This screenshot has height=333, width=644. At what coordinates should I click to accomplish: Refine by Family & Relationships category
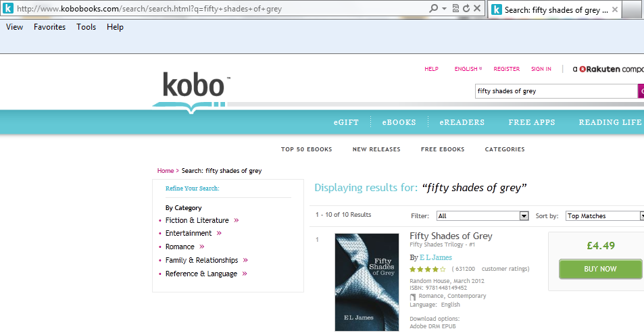(201, 260)
